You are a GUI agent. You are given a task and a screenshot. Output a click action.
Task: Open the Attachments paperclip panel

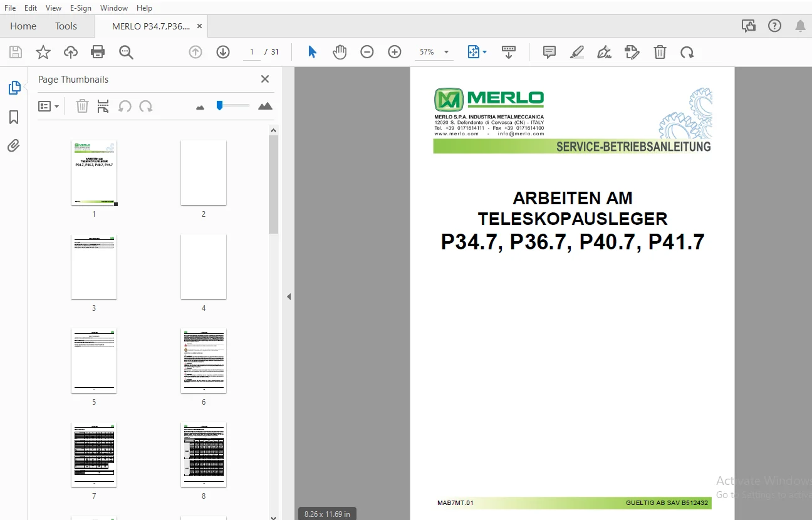click(x=14, y=146)
